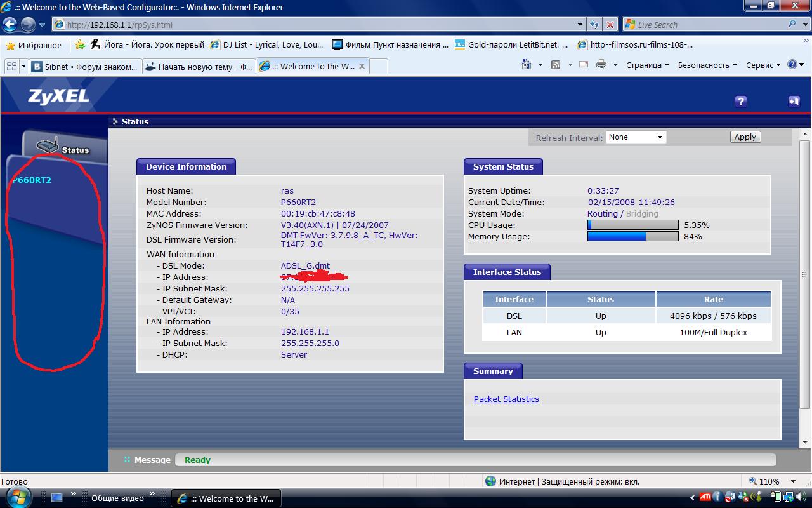Click the IE help question mark icon

[x=792, y=65]
